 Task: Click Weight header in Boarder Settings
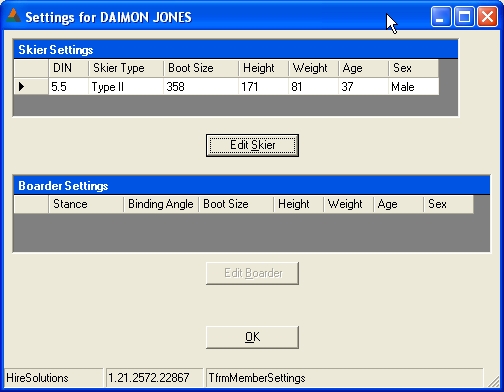pyautogui.click(x=348, y=204)
